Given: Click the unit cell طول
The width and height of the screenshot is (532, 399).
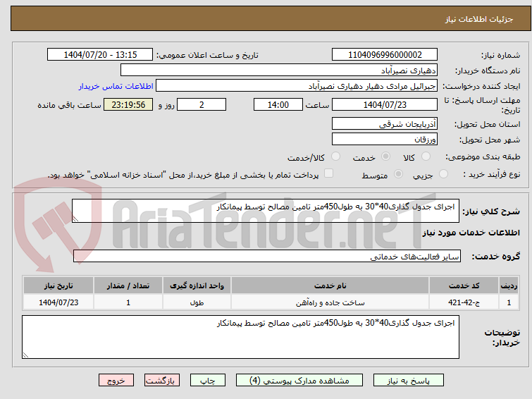Looking at the screenshot, I should click(197, 302).
